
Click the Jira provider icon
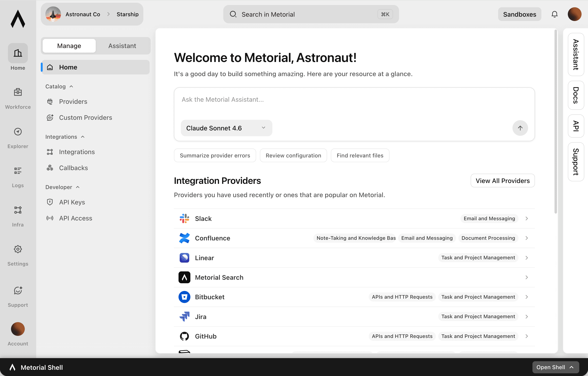184,317
